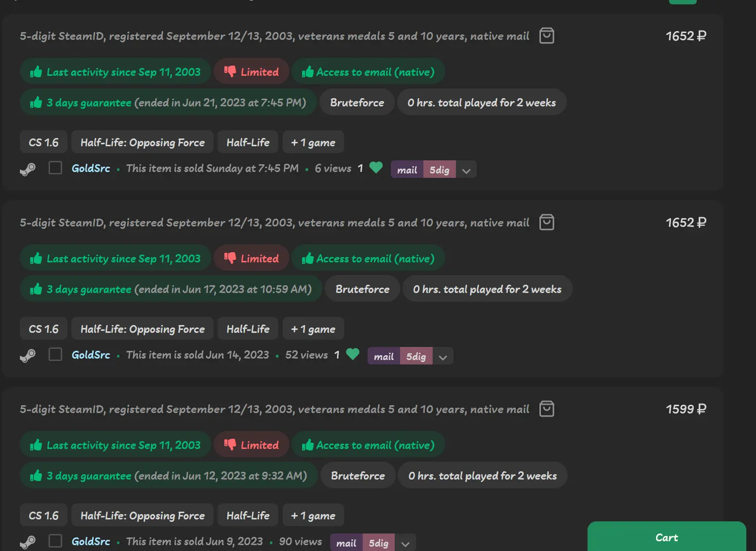Tick the checkbox on the 52 views listing
Viewport: 756px width, 551px height.
click(55, 355)
